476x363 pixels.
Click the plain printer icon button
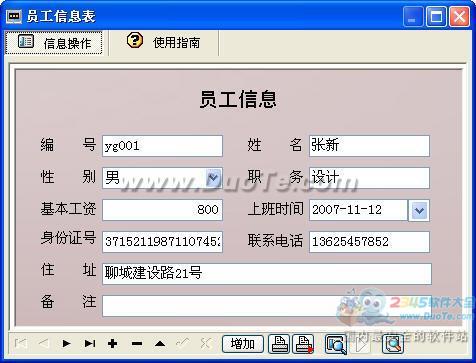click(x=279, y=344)
